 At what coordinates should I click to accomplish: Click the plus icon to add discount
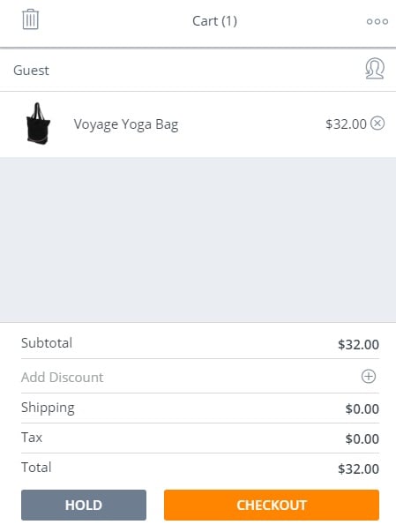pos(369,376)
